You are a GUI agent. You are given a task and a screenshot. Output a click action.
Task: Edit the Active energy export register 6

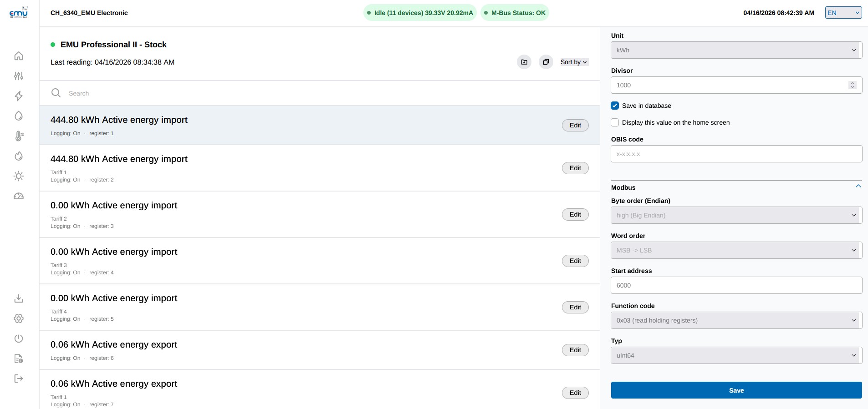(x=575, y=350)
